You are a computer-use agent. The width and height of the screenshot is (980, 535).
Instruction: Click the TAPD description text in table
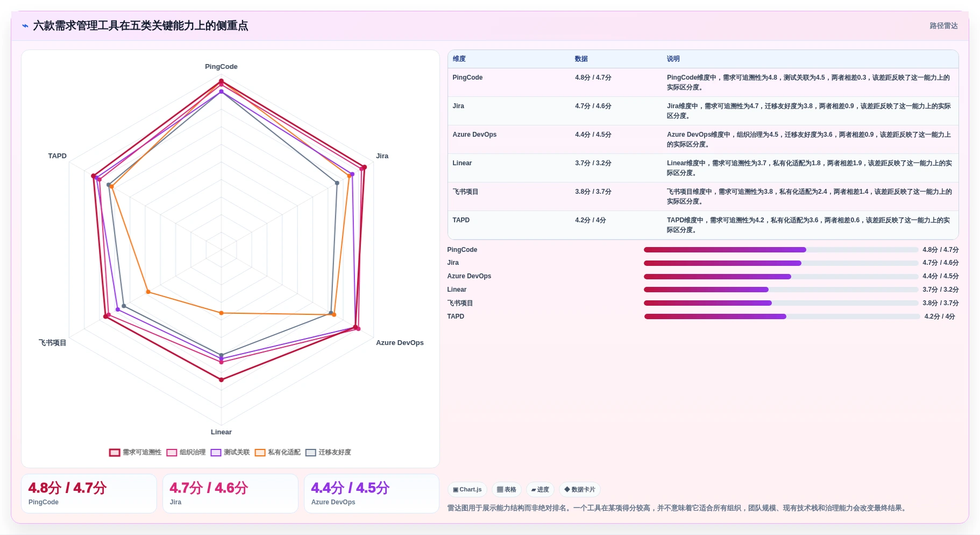[808, 225]
